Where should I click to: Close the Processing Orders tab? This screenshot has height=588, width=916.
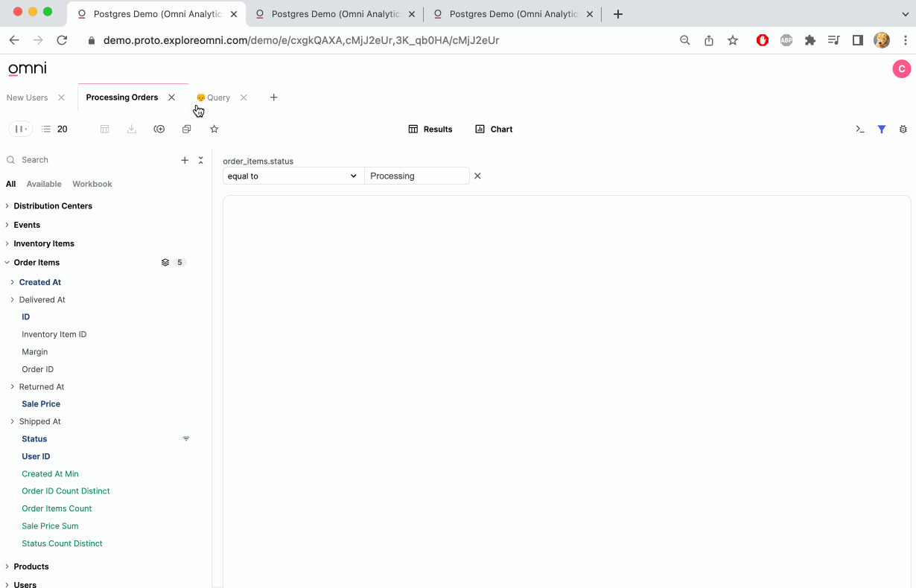coord(171,98)
